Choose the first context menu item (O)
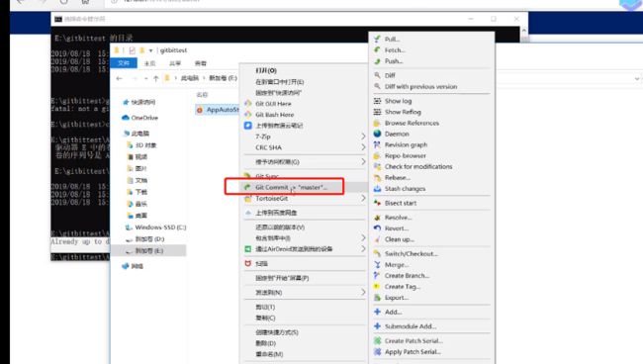 click(x=304, y=70)
